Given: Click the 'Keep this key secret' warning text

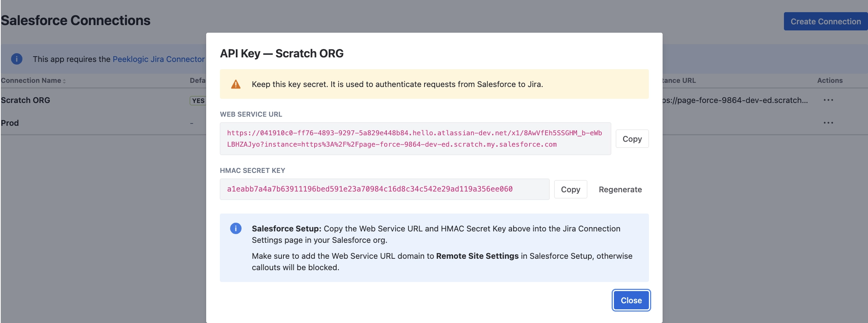Looking at the screenshot, I should click(x=397, y=84).
